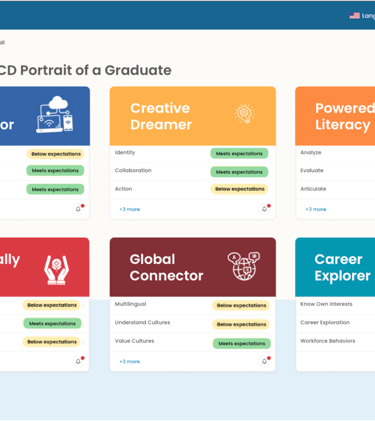This screenshot has width=375, height=421.
Task: Click the notification bell on Creative Dreamer card
Action: pos(264,209)
